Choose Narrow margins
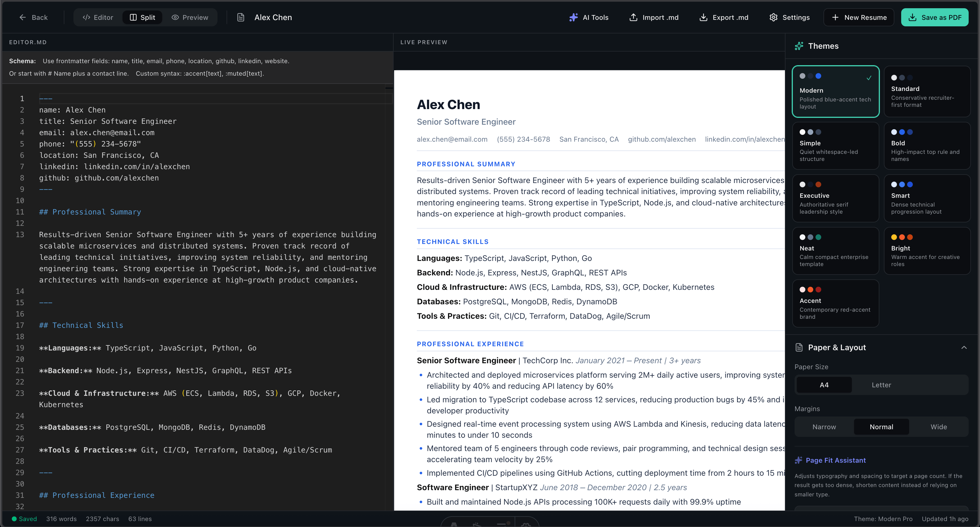This screenshot has width=980, height=527. pyautogui.click(x=824, y=427)
